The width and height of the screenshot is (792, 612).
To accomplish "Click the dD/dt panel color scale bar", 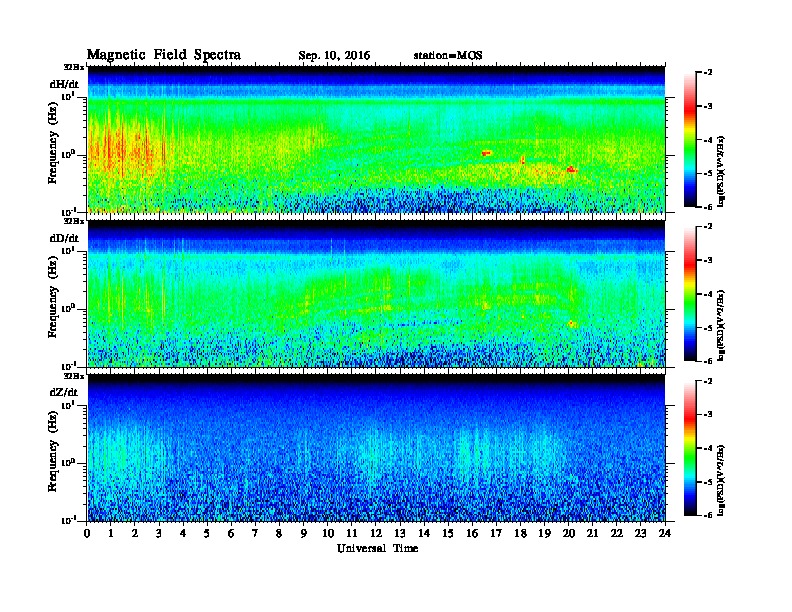I will 689,294.
